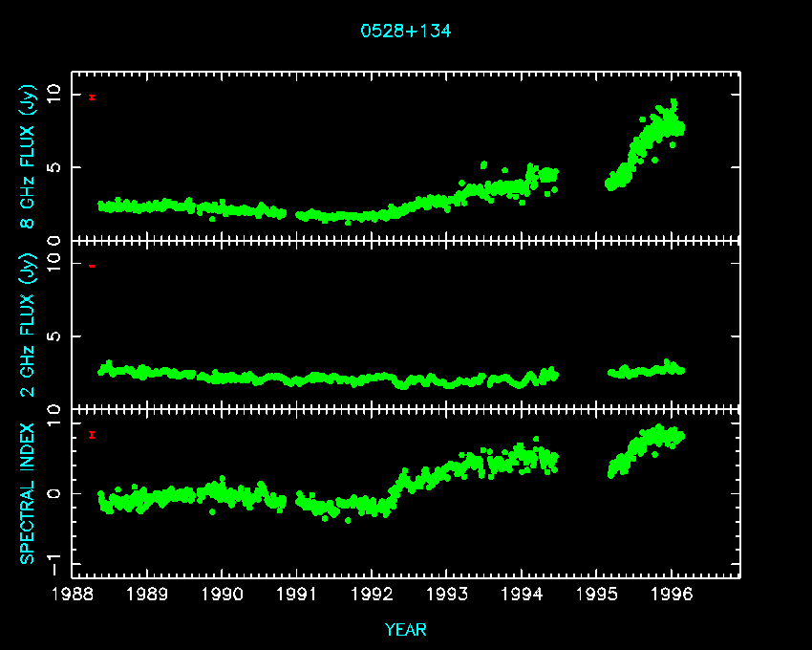The height and width of the screenshot is (650, 812).
Task: Click the red error bar in 8 GHz panel
Action: point(92,97)
